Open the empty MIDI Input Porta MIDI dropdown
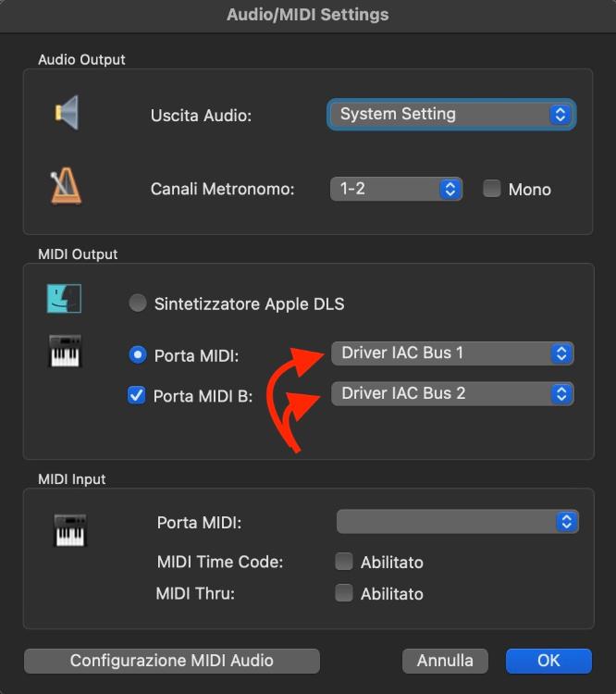Viewport: 616px width, 694px height. 458,521
